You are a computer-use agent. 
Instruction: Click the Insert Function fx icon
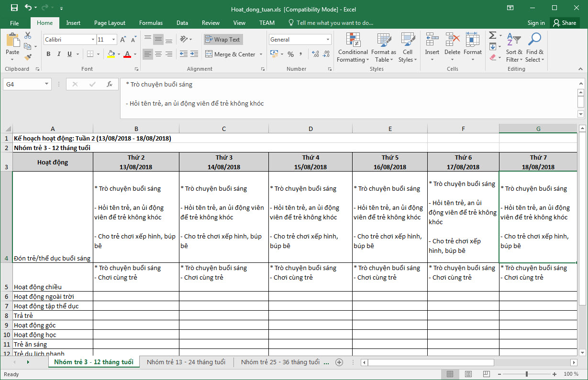[x=109, y=84]
